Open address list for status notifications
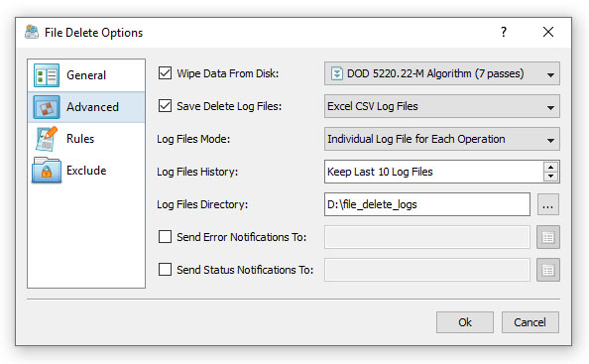 click(x=548, y=270)
